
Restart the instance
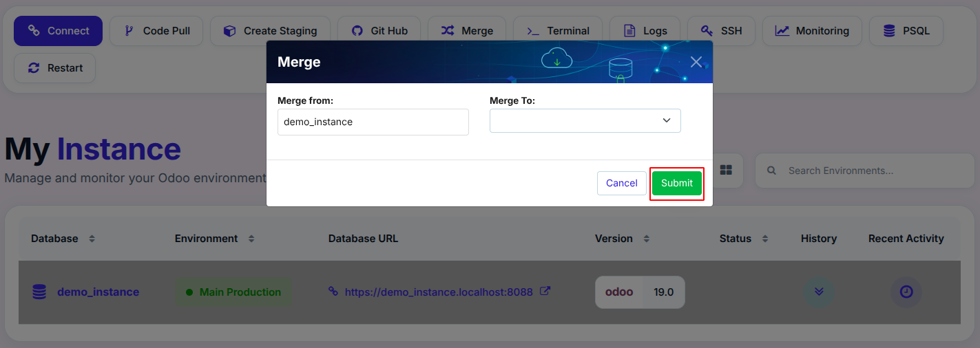pos(55,68)
